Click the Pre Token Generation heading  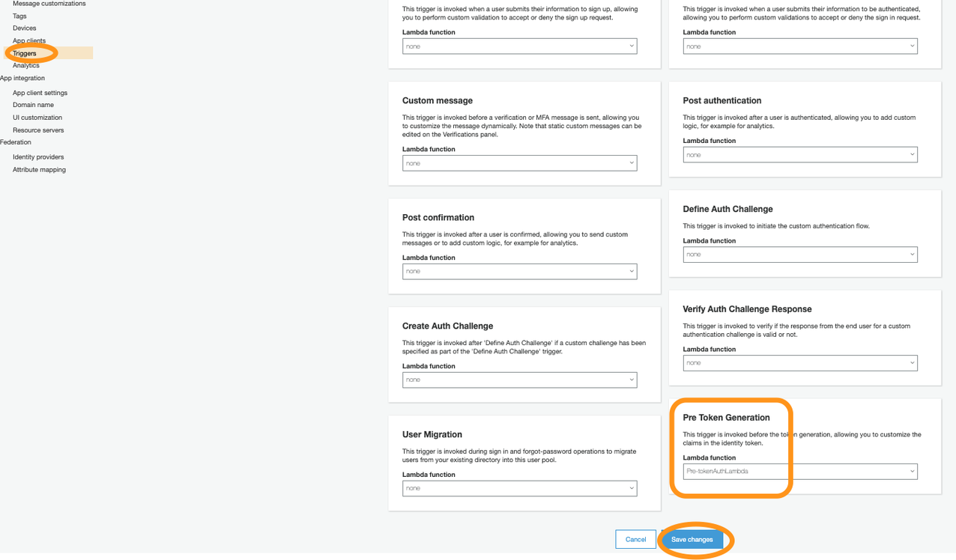point(726,418)
